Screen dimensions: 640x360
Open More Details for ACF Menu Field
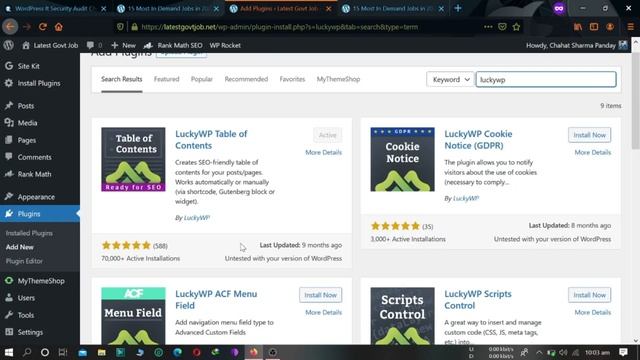click(324, 312)
